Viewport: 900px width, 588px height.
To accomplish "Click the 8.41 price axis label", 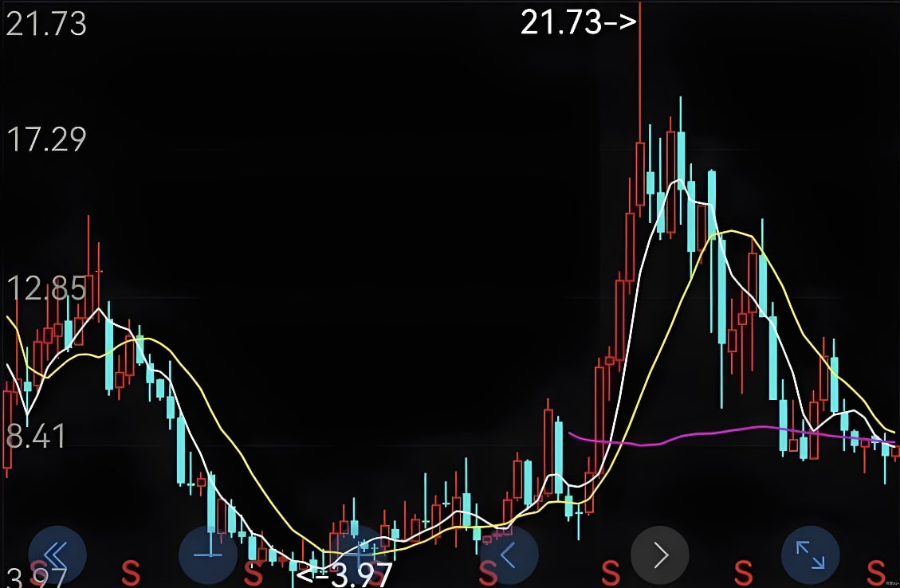I will click(x=35, y=437).
